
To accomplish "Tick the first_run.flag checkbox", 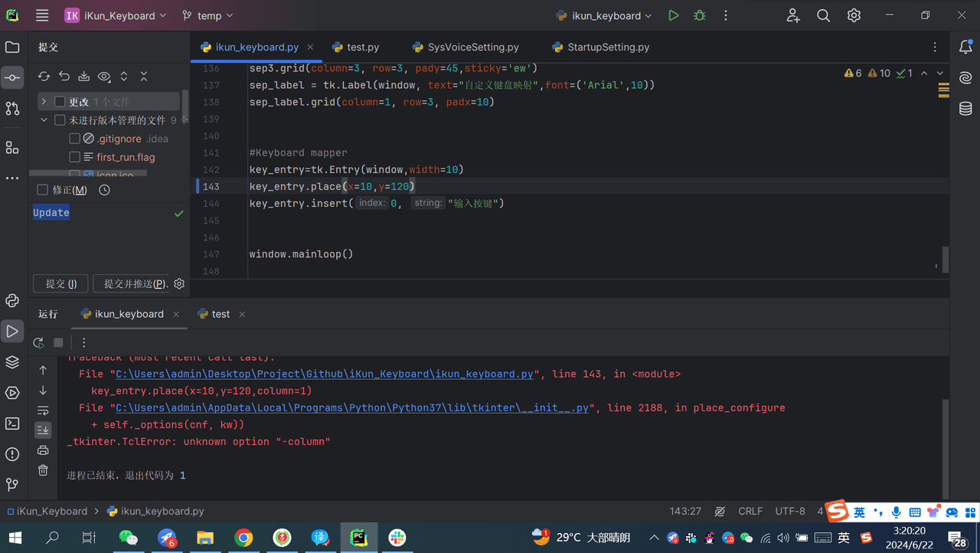I will pos(74,157).
